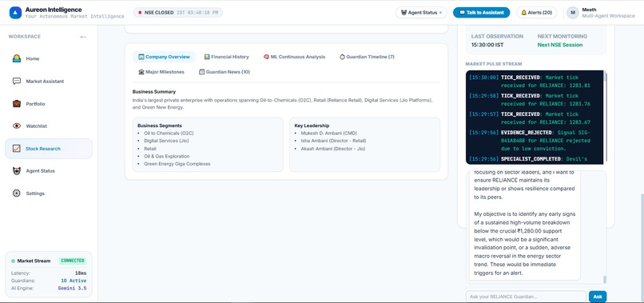Collapse the workspace sidebar with arrow
The image size is (644, 303).
click(x=83, y=37)
